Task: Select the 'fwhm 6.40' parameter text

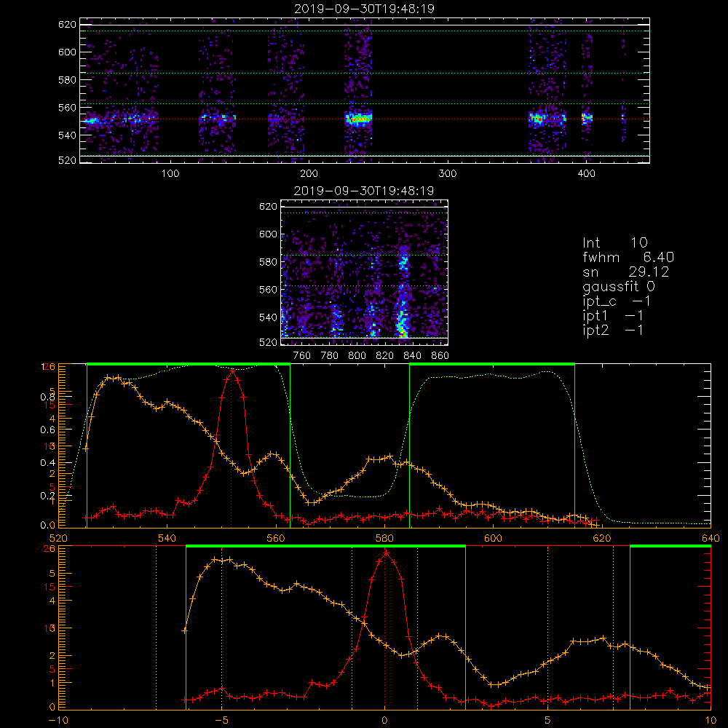Action: (628, 257)
